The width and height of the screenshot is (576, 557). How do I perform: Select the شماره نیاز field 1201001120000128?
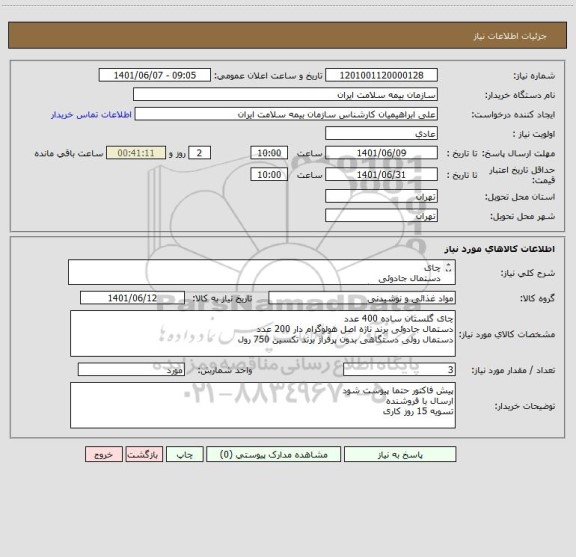pyautogui.click(x=381, y=75)
